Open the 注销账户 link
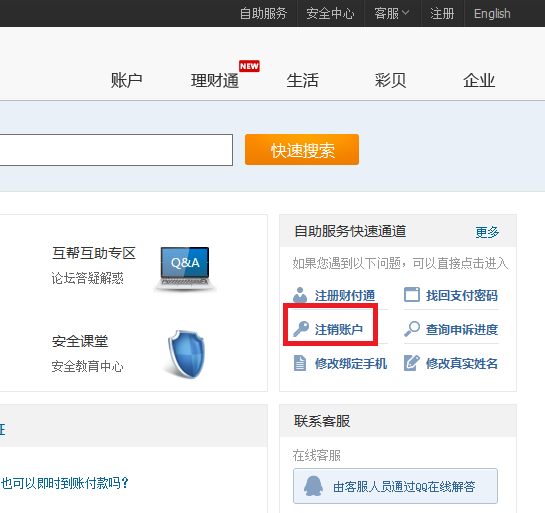 pyautogui.click(x=339, y=329)
